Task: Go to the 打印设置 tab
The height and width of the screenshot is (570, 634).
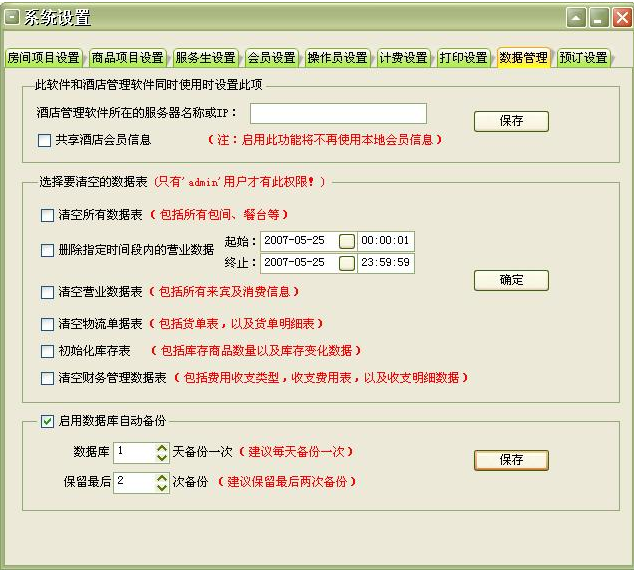Action: [463, 57]
